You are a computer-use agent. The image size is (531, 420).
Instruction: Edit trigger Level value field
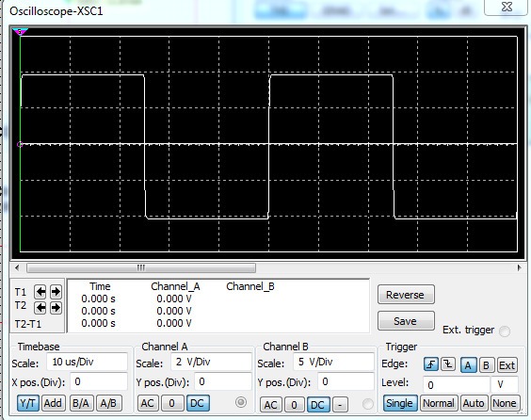pos(457,385)
